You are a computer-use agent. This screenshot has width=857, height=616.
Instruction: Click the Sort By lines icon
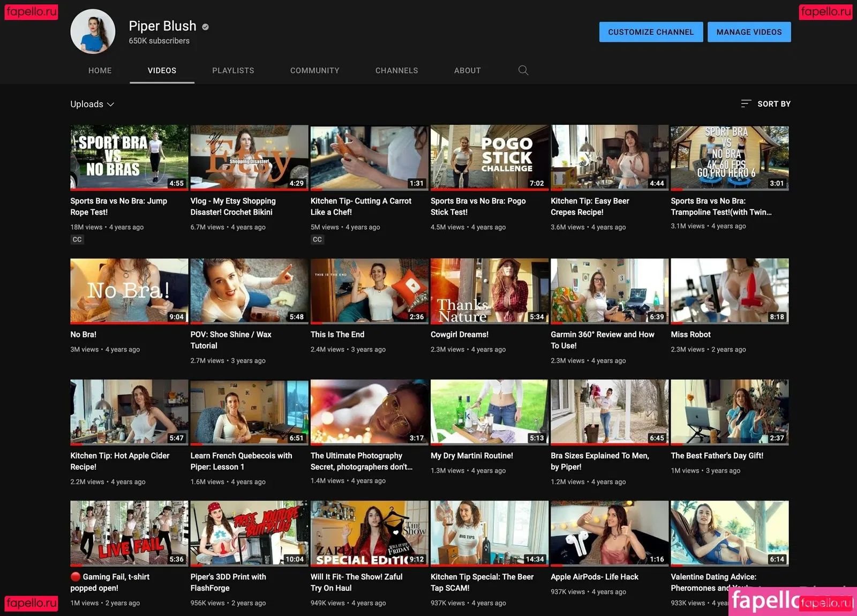746,104
